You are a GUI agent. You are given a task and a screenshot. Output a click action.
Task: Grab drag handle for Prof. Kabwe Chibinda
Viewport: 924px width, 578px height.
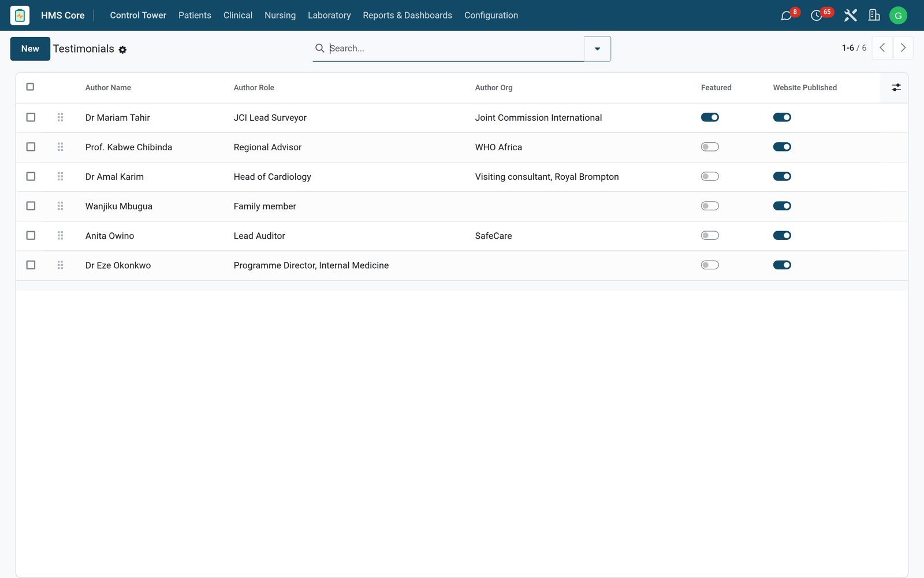tap(60, 147)
